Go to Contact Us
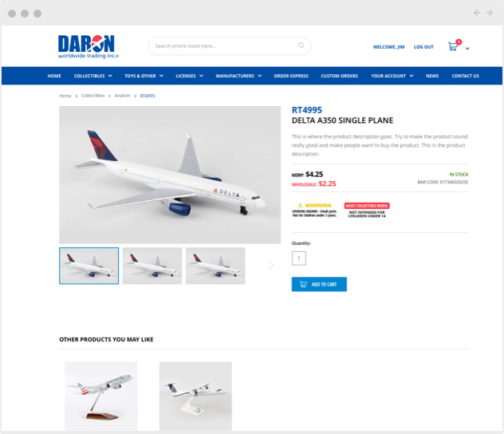 (465, 76)
